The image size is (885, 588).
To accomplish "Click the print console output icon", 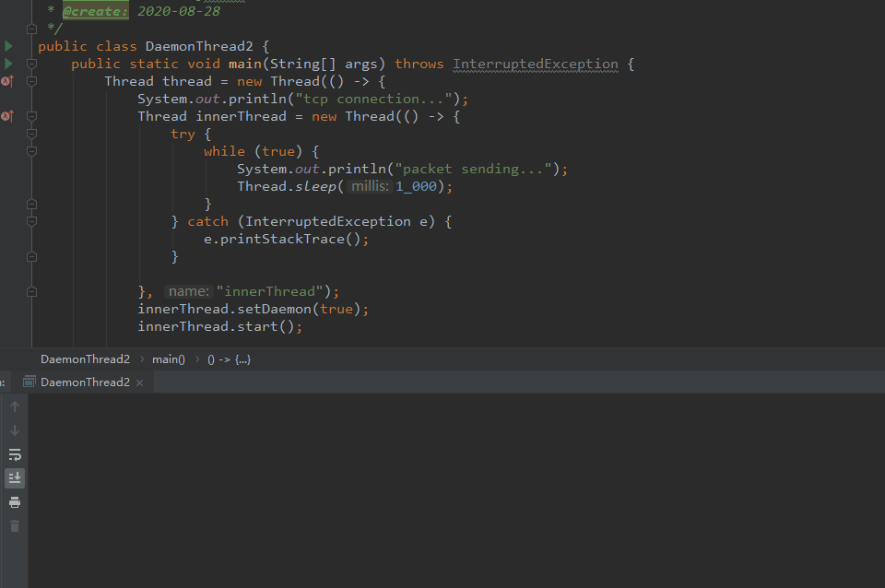I will pyautogui.click(x=15, y=502).
